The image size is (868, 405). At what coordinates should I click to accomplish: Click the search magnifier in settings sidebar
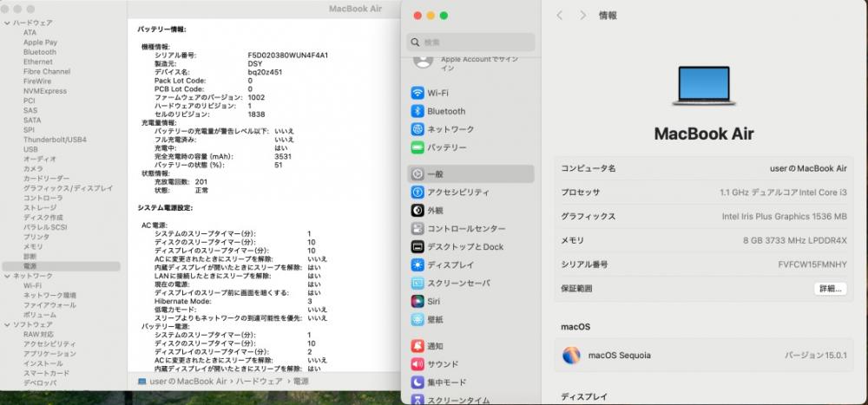tap(415, 42)
